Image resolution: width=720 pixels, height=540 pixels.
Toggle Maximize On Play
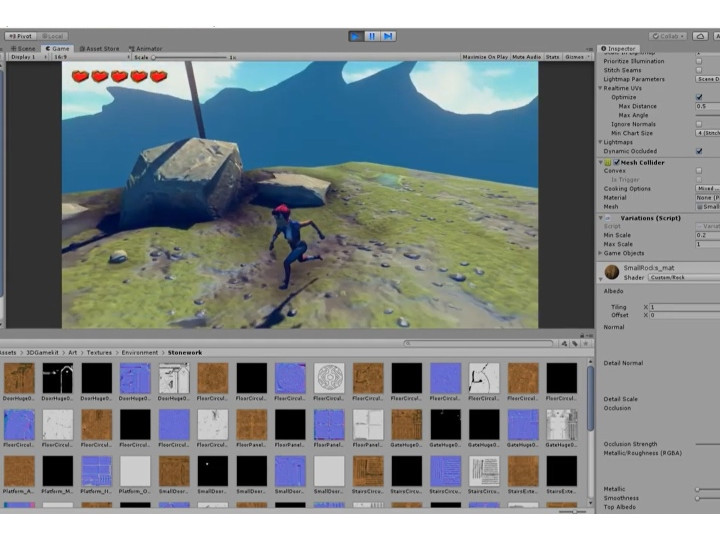point(485,57)
